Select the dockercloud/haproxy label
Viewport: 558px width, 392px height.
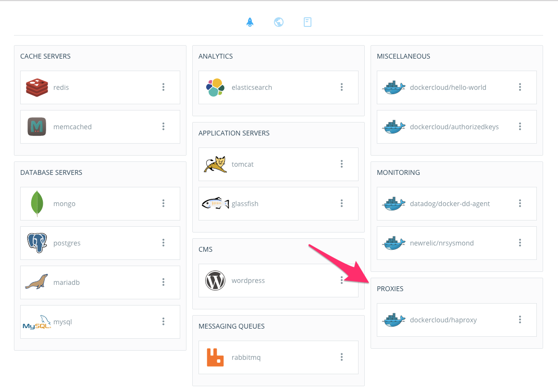click(443, 320)
